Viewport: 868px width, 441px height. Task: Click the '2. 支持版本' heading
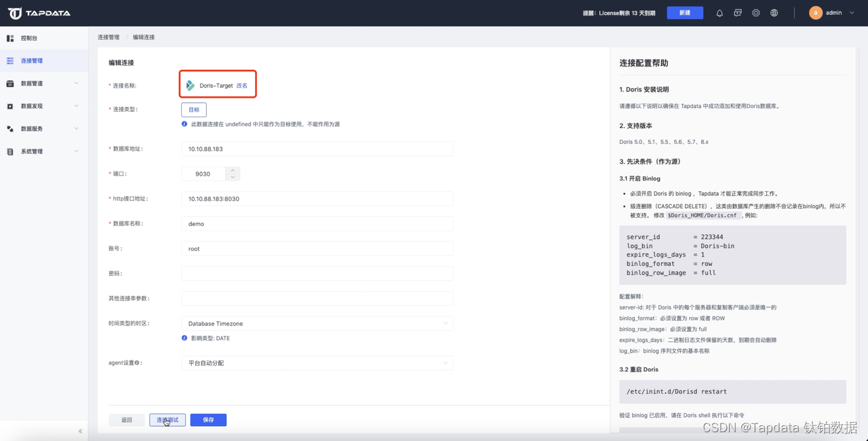[x=635, y=126]
